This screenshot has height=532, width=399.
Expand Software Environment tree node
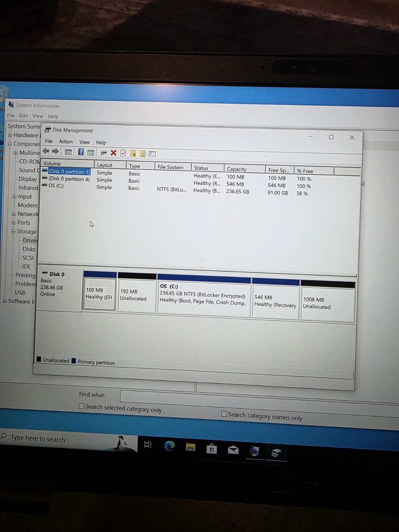tap(5, 301)
